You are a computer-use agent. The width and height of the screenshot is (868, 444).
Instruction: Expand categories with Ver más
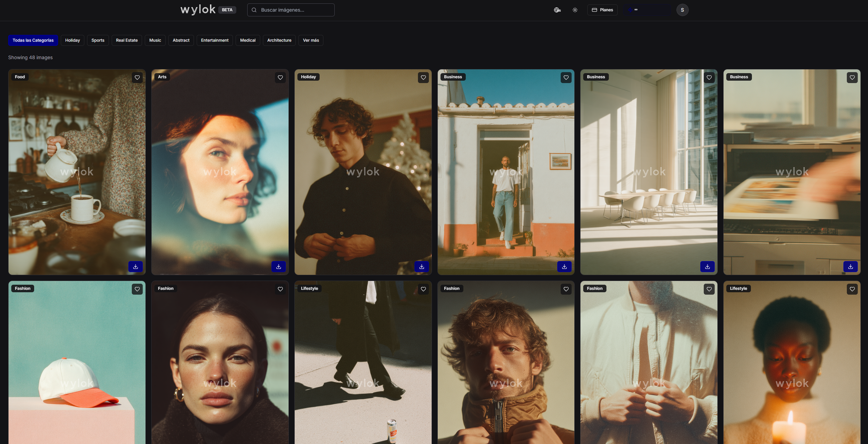click(311, 40)
